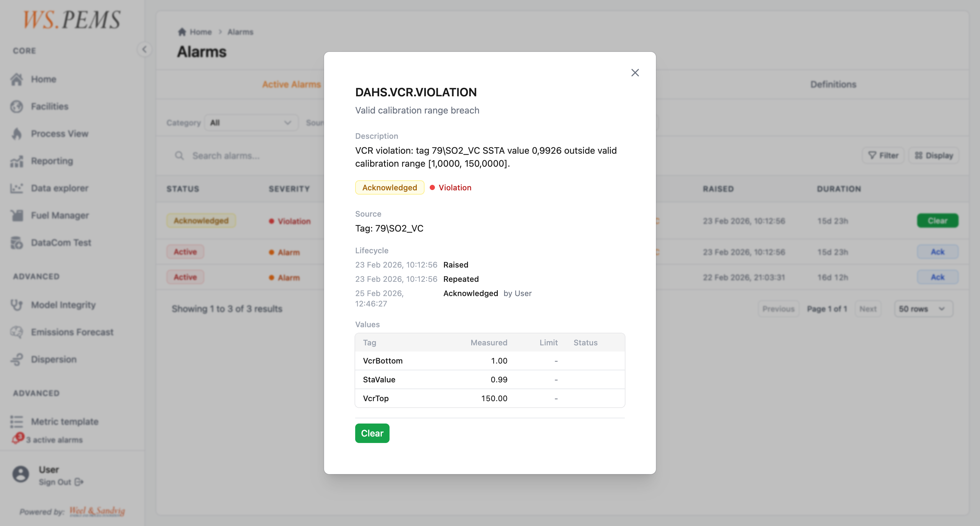Switch to the Definitions tab

(x=833, y=85)
